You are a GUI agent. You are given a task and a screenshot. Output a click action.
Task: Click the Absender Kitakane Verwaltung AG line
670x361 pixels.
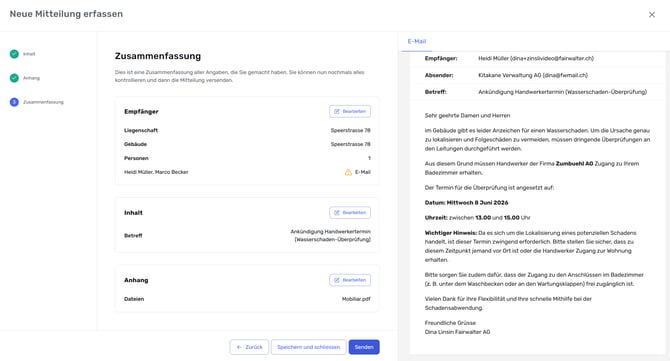pos(533,75)
